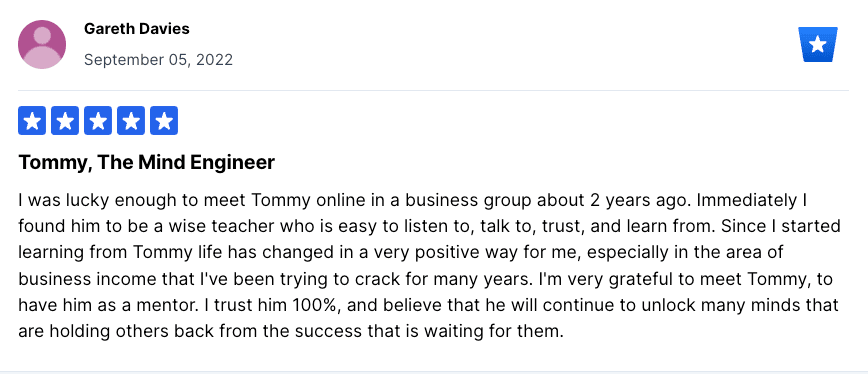Select the fourth rating star
Screen dimensions: 868x374
click(131, 121)
